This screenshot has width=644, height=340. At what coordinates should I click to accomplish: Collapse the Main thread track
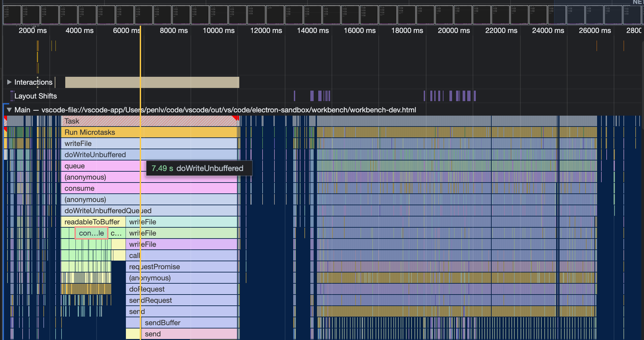(x=9, y=110)
